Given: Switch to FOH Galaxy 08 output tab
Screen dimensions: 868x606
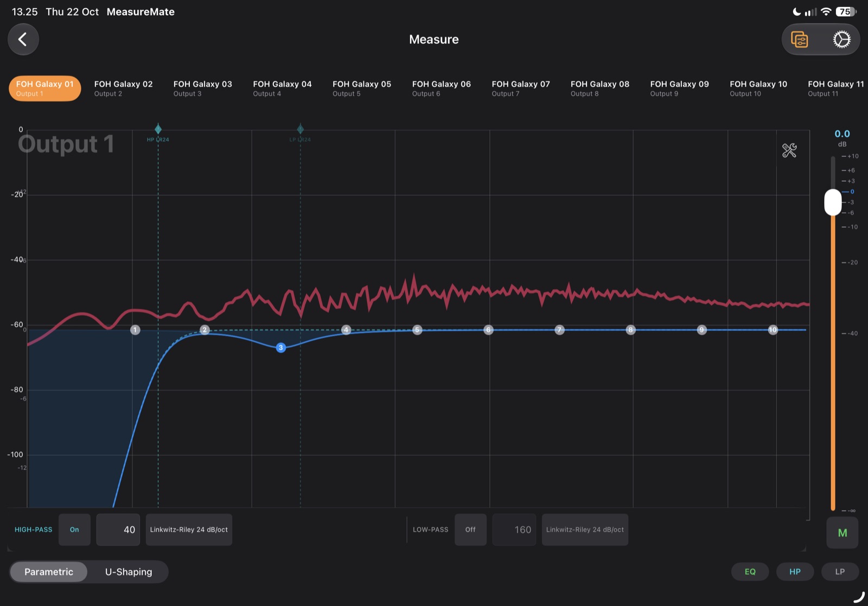Looking at the screenshot, I should [599, 88].
